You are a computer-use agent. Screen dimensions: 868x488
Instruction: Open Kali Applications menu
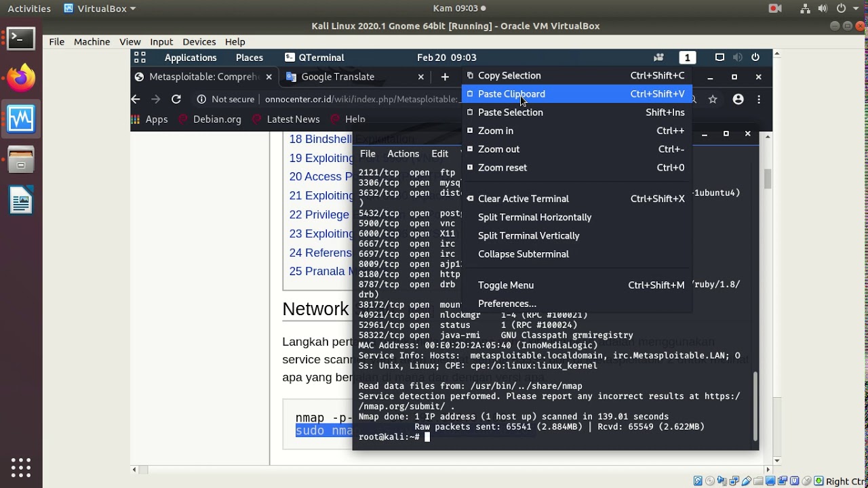click(x=191, y=58)
